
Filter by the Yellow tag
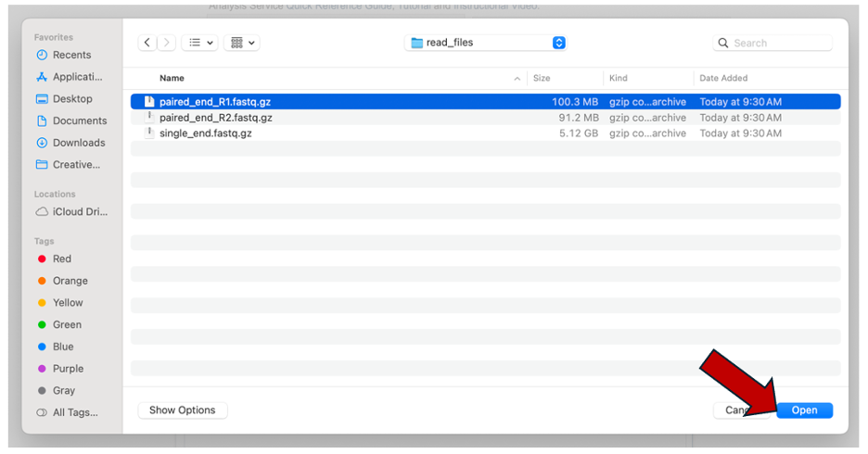[59, 302]
